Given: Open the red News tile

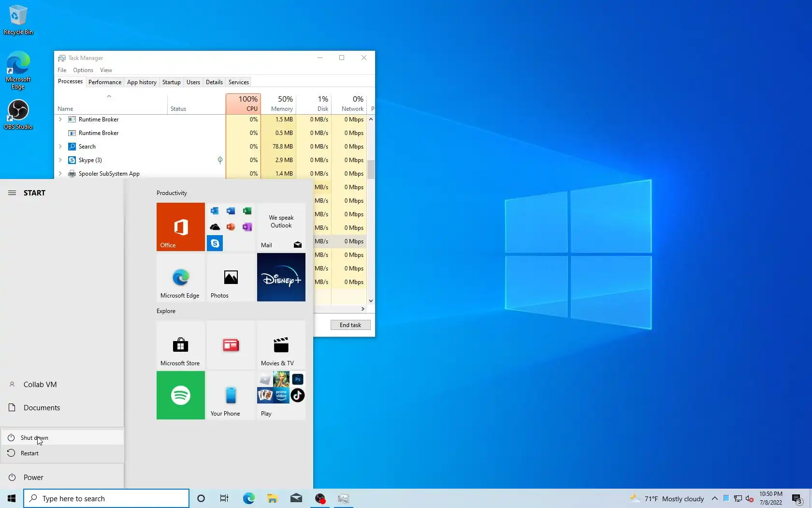Looking at the screenshot, I should [231, 344].
